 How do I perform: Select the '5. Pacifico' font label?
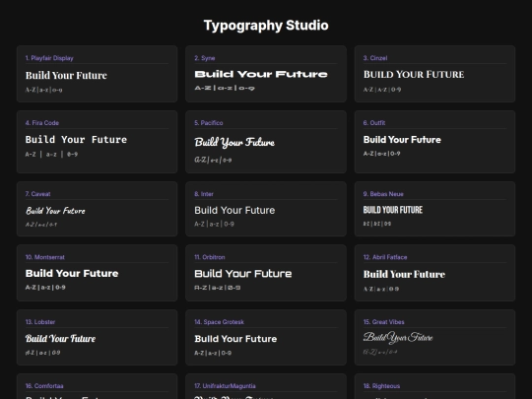tap(209, 123)
